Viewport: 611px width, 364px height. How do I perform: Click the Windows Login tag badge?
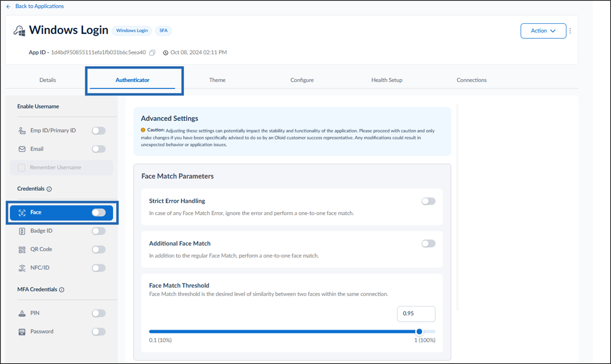pos(132,31)
